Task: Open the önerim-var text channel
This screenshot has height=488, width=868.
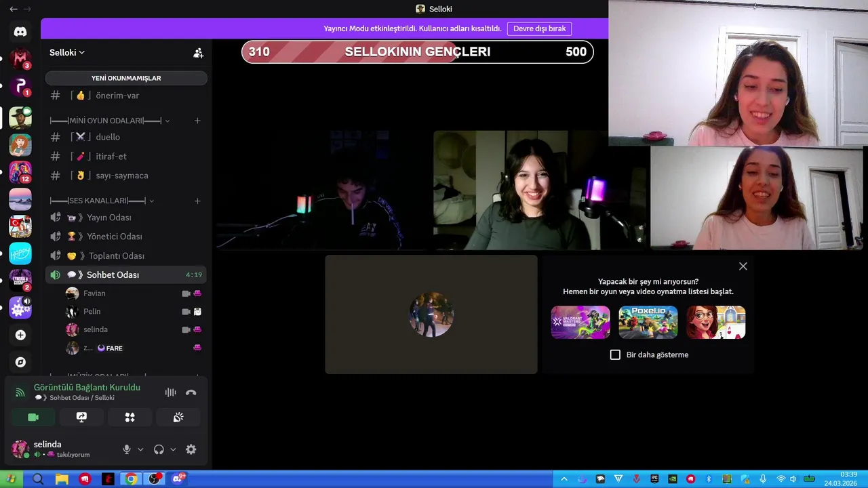Action: tap(126, 96)
